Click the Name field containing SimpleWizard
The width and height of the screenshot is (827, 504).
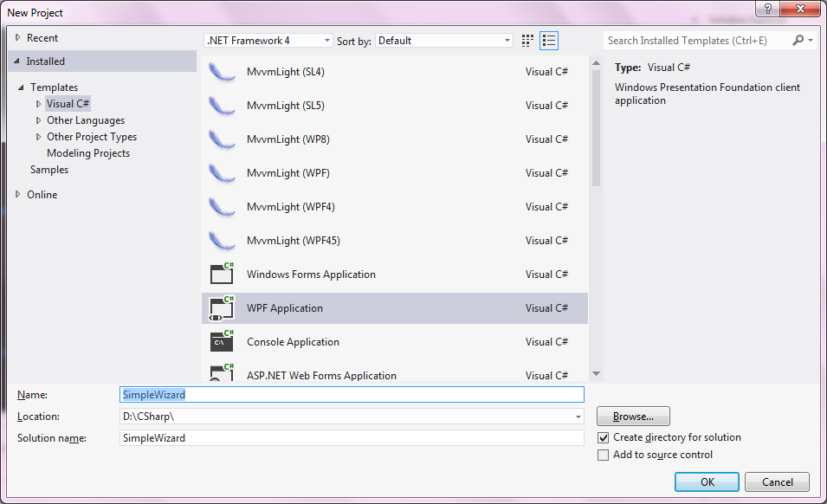click(352, 395)
